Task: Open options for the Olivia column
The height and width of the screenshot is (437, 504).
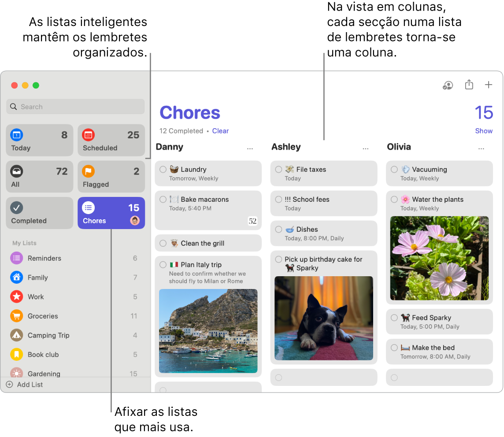Action: (481, 148)
